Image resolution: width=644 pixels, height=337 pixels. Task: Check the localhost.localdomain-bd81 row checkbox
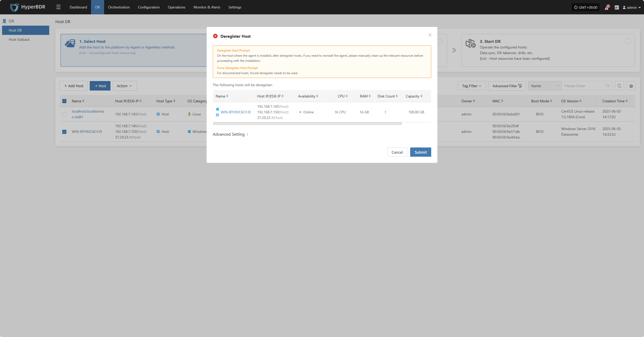(64, 114)
